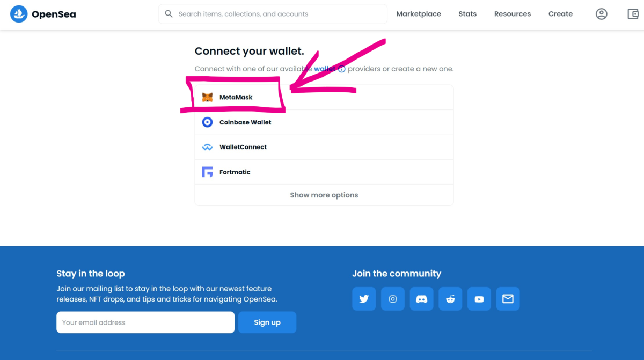The height and width of the screenshot is (360, 644).
Task: Open the Stats menu
Action: click(467, 14)
